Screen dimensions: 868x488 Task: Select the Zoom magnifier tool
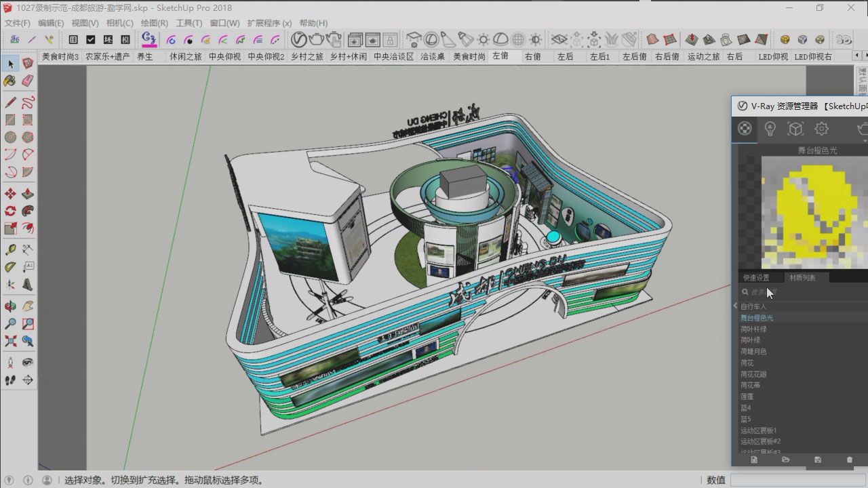[10, 324]
